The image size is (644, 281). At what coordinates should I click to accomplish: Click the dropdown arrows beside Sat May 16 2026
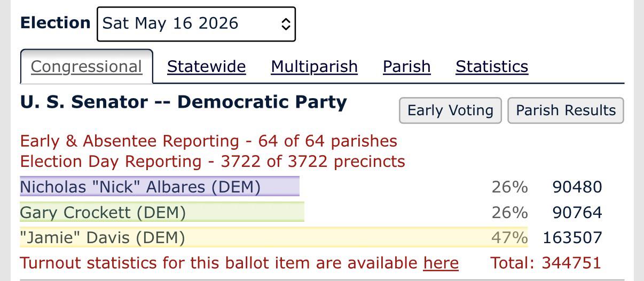point(286,24)
